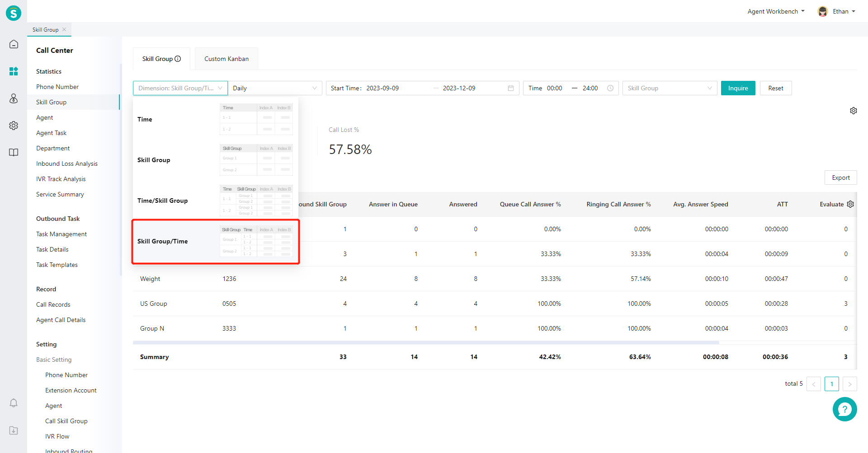
Task: Open Service Summary
Action: pyautogui.click(x=60, y=194)
